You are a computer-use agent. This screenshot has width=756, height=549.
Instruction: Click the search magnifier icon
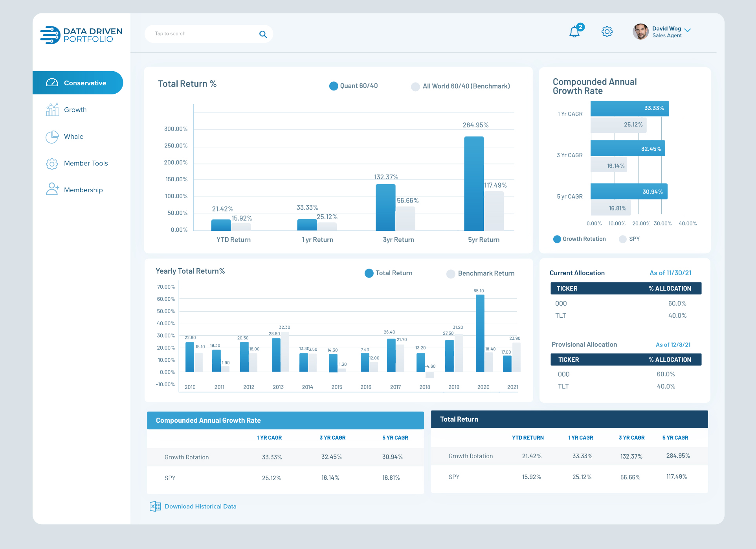click(263, 34)
